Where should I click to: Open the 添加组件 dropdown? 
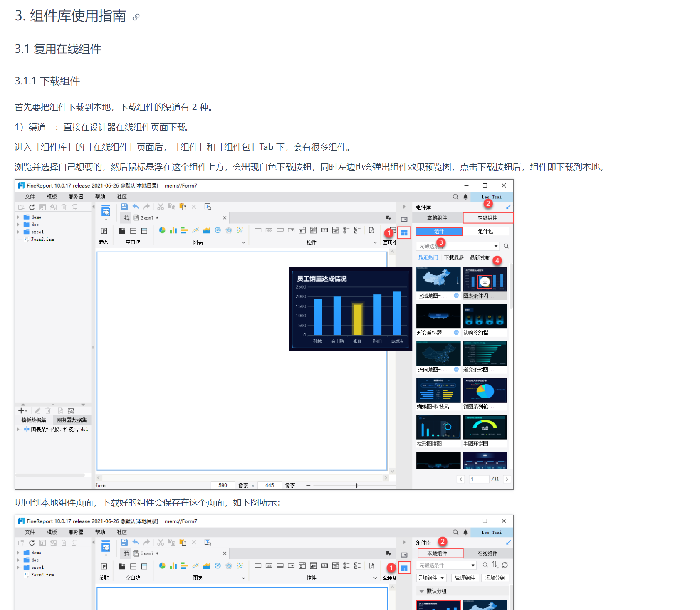point(431,578)
